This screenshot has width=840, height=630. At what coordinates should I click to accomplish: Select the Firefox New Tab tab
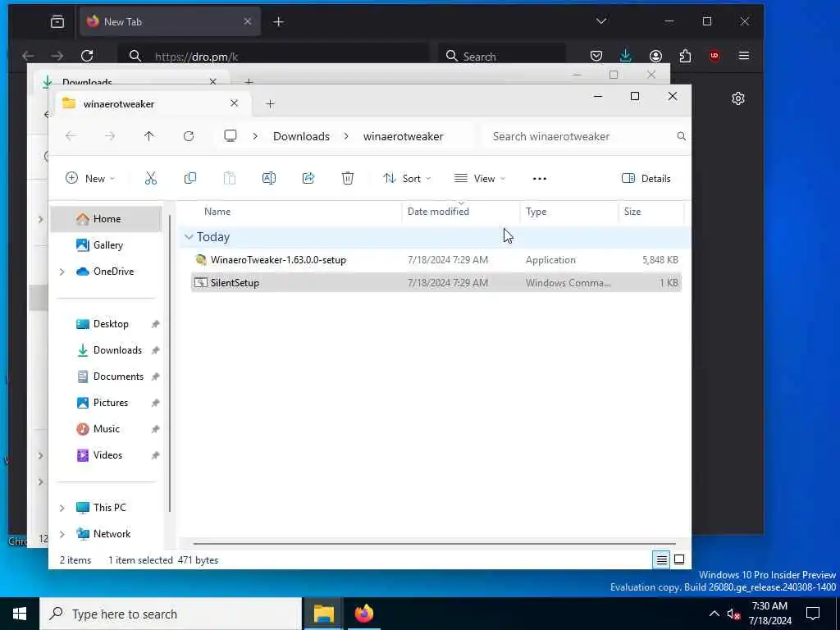tap(171, 21)
